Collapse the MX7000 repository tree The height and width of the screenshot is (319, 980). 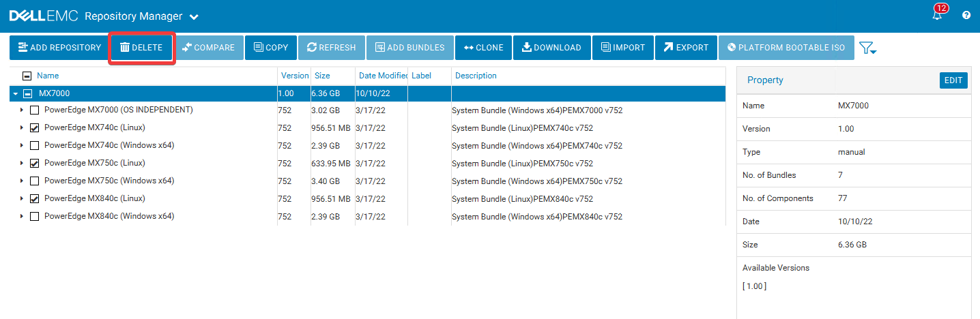16,93
